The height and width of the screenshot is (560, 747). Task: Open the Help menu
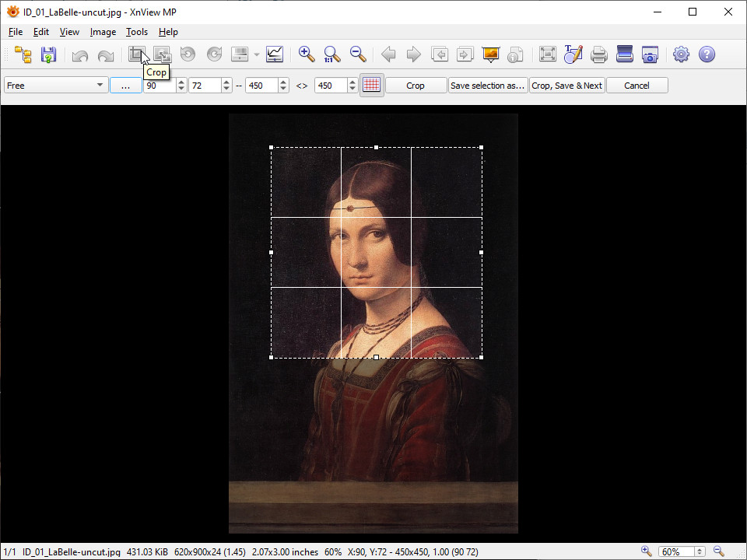pyautogui.click(x=168, y=32)
